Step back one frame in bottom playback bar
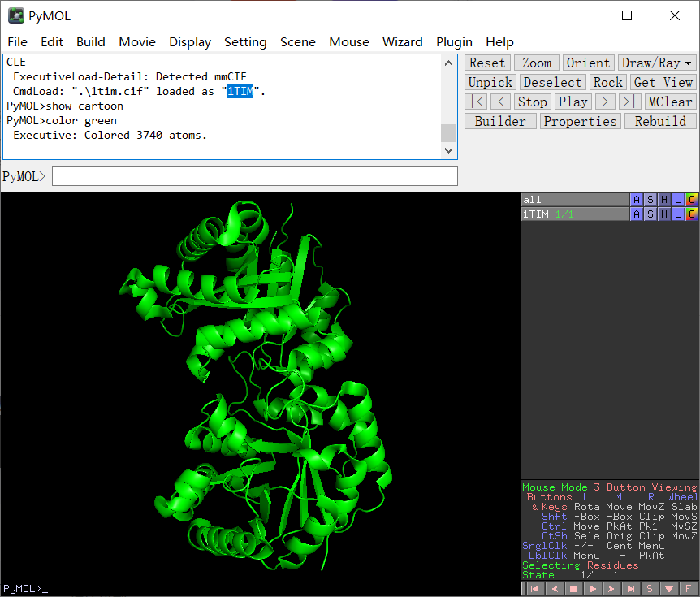This screenshot has width=700, height=597. coord(554,589)
